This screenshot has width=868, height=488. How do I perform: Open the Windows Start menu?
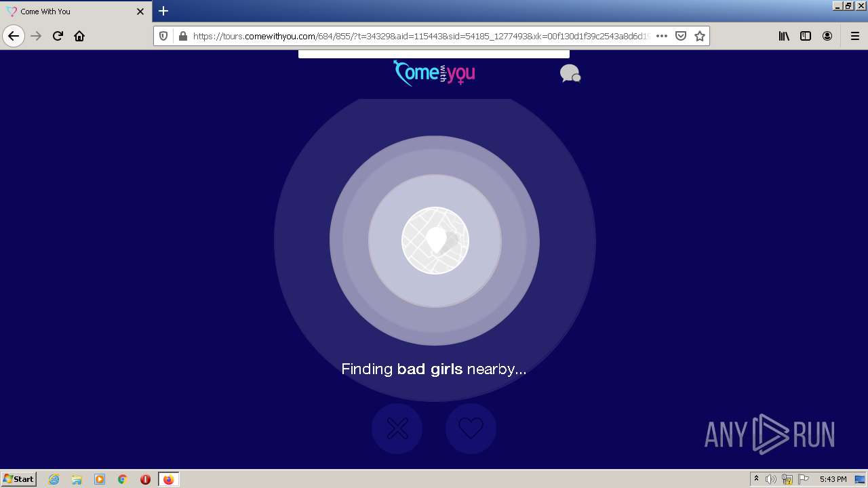pos(18,479)
